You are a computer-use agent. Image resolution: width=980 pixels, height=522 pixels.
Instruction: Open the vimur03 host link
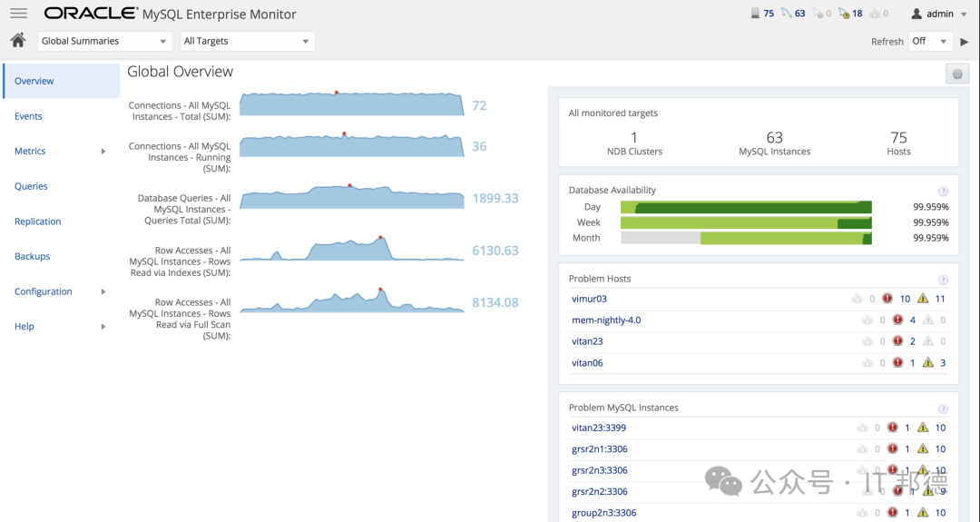click(590, 299)
